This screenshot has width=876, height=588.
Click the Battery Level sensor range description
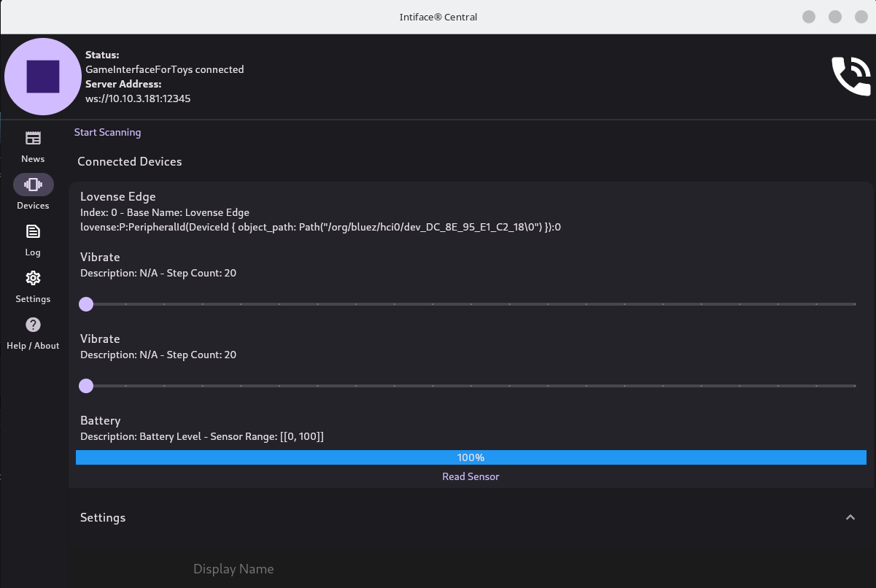coord(202,436)
